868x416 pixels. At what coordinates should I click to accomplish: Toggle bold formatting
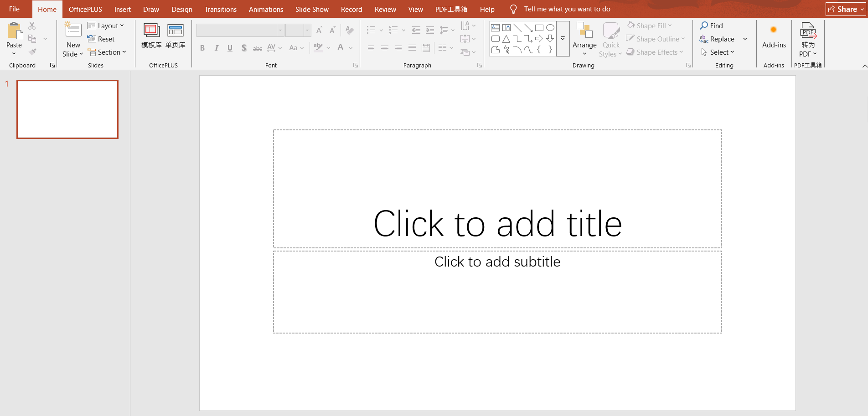tap(202, 48)
